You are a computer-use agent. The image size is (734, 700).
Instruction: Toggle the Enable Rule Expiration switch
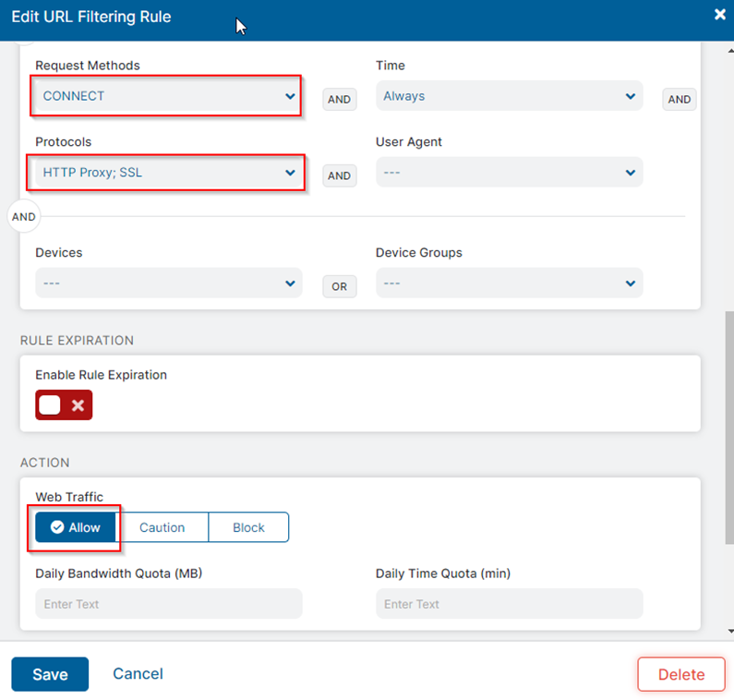[x=64, y=405]
